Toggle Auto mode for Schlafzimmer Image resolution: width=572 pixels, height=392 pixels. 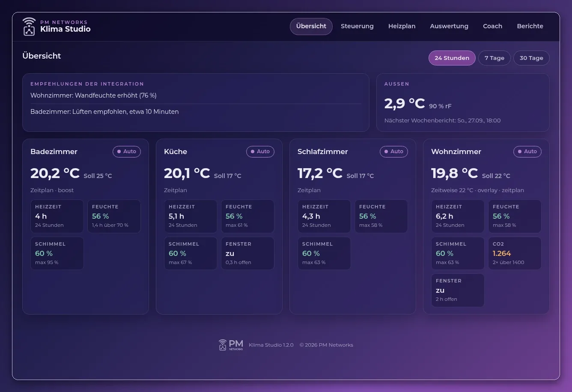[x=394, y=151]
